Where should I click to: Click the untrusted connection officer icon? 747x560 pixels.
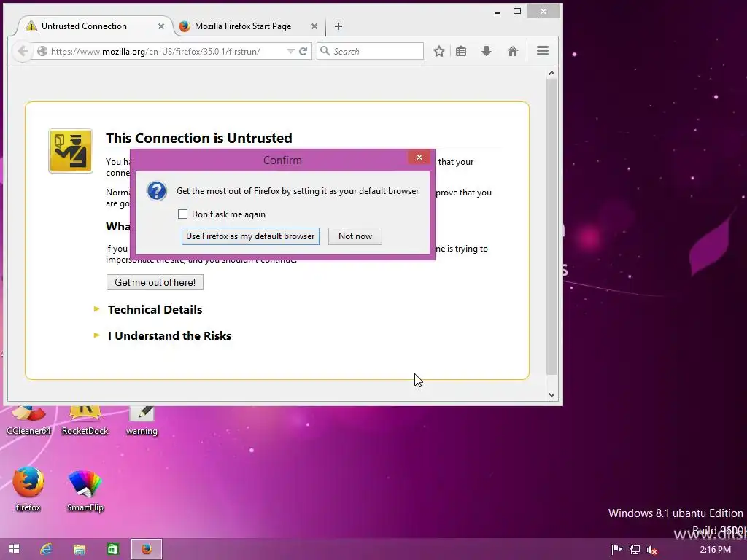coord(71,151)
